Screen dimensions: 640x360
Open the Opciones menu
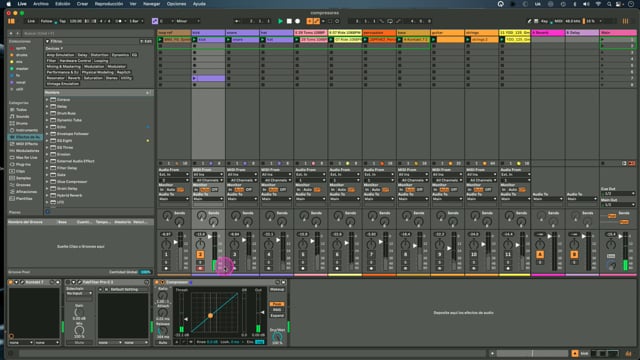176,4
